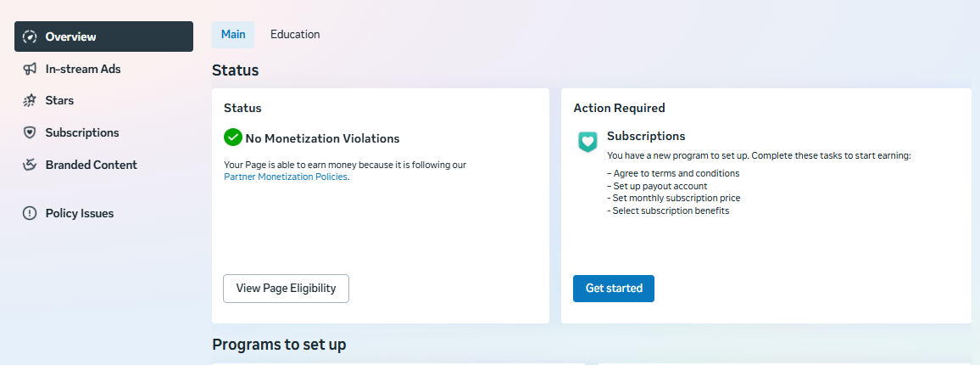
Task: Click the Programs to set up heading
Action: [x=279, y=345]
